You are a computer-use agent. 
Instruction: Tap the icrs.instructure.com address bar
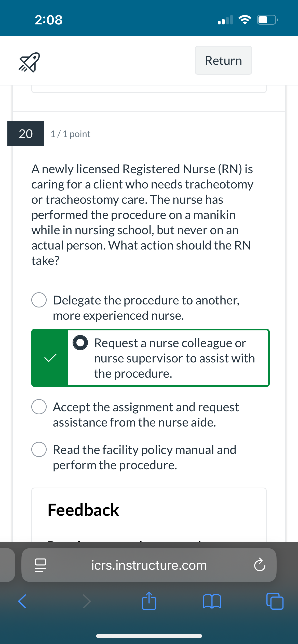149,565
